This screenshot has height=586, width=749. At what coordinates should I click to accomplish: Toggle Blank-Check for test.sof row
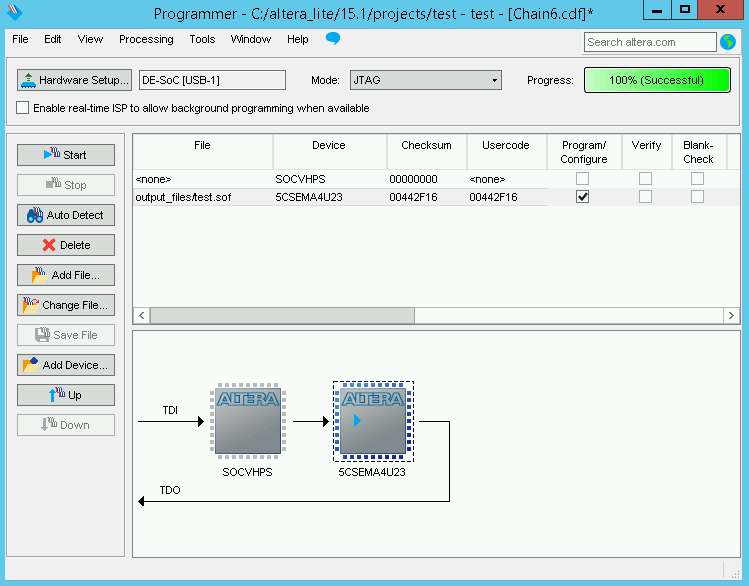coord(697,197)
